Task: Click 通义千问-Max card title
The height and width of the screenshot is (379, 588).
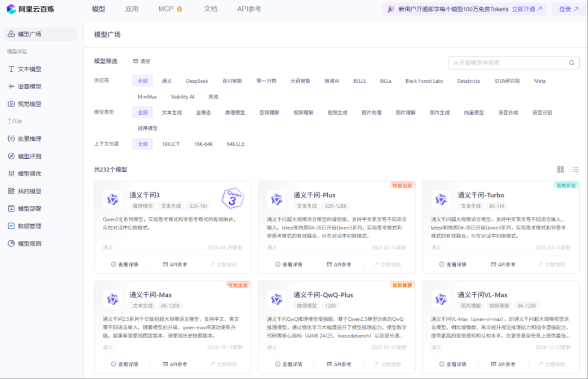Action: pyautogui.click(x=150, y=295)
